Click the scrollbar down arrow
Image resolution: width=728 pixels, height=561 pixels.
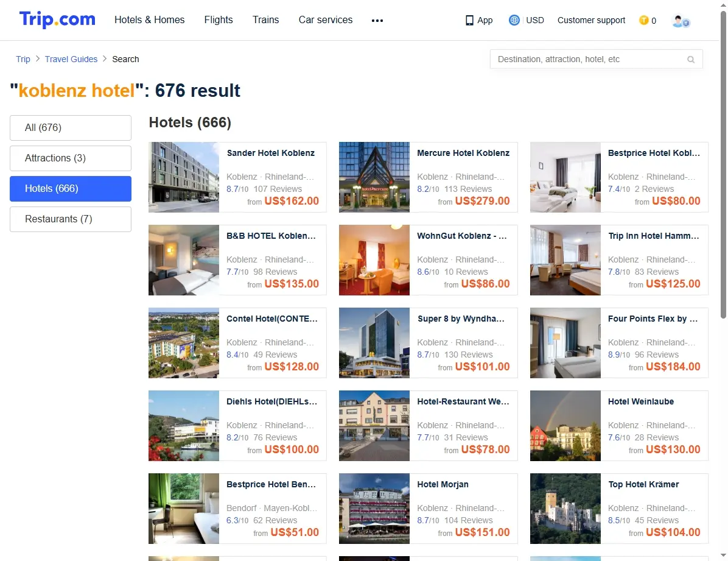[x=723, y=556]
